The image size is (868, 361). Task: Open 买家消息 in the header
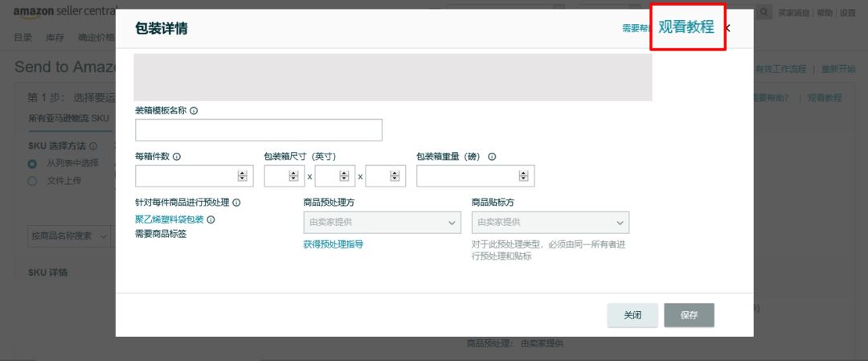click(x=794, y=13)
